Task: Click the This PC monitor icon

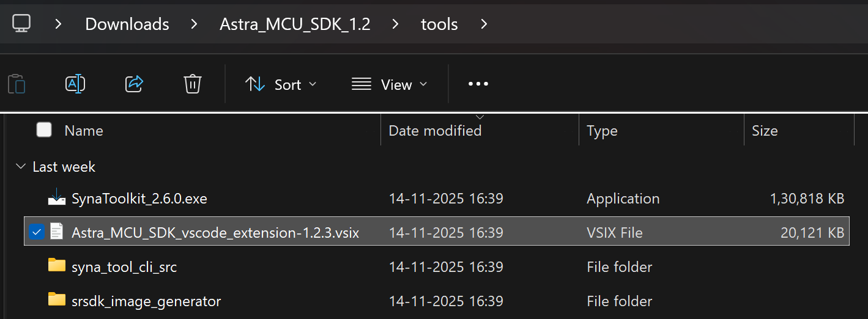Action: [x=21, y=24]
